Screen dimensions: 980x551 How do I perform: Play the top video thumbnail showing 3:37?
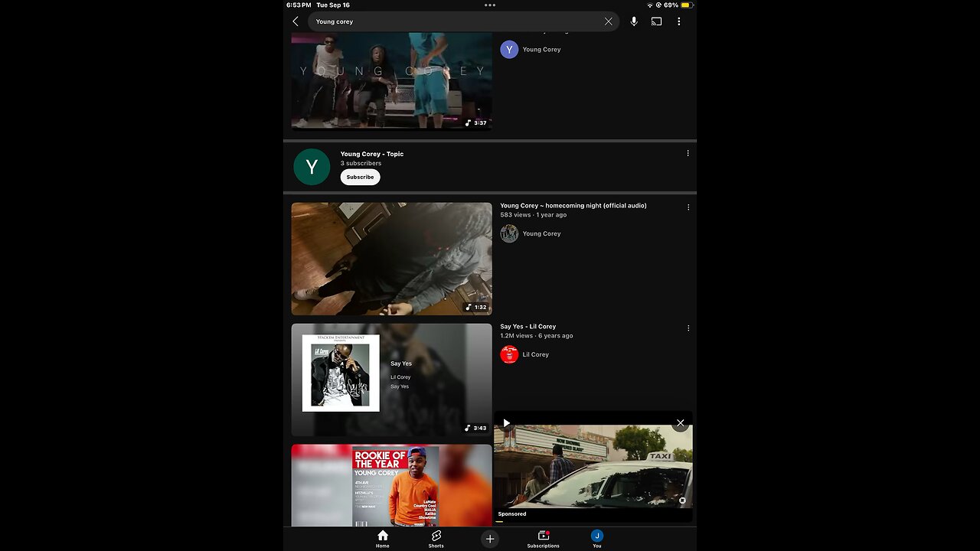(391, 81)
